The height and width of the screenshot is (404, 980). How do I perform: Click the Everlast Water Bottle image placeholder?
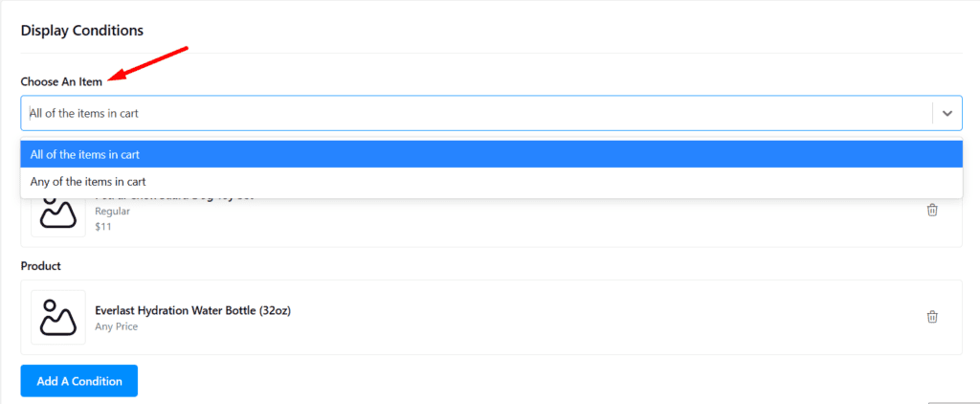58,317
